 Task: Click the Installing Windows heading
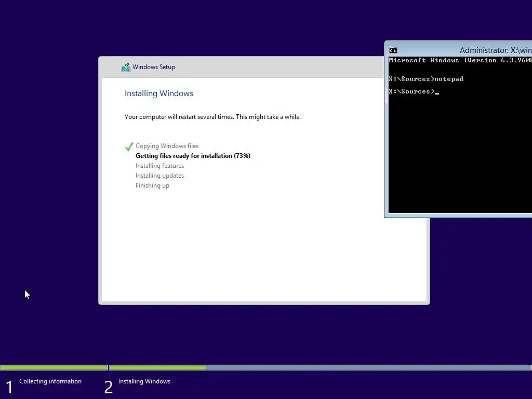click(159, 94)
